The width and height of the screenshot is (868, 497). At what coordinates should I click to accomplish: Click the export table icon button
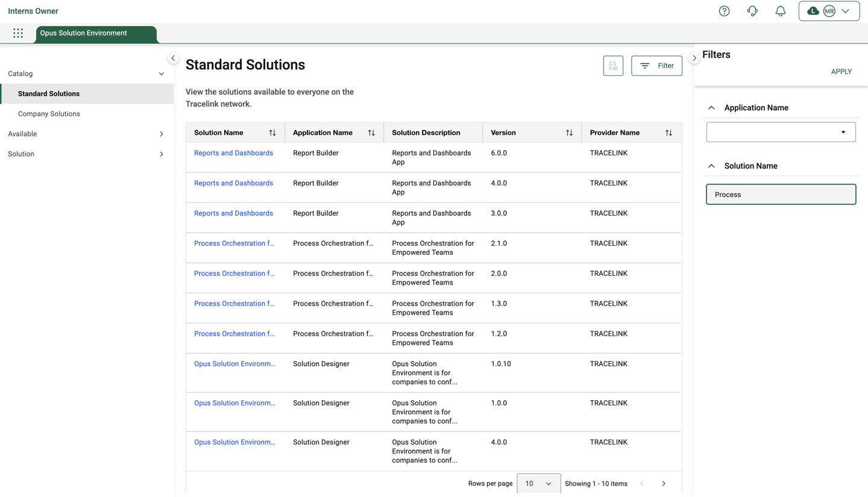613,66
